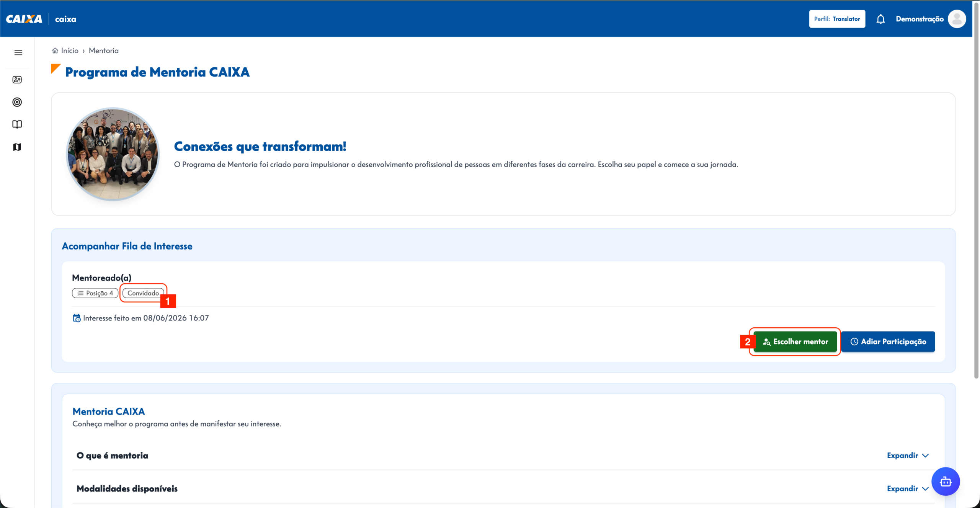This screenshot has width=980, height=508.
Task: Click the ID card profile sidebar icon
Action: pyautogui.click(x=17, y=80)
